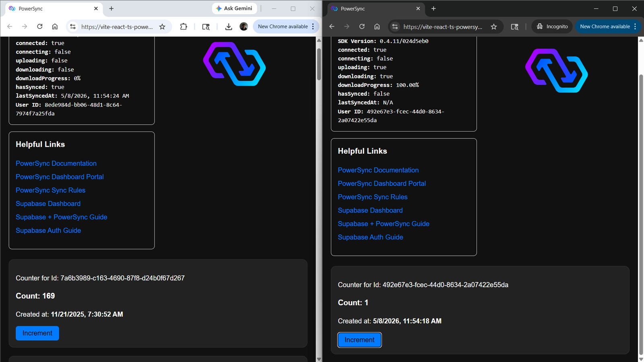The height and width of the screenshot is (362, 644).
Task: Click scroll-down arrow in left window scrollbar
Action: [319, 359]
